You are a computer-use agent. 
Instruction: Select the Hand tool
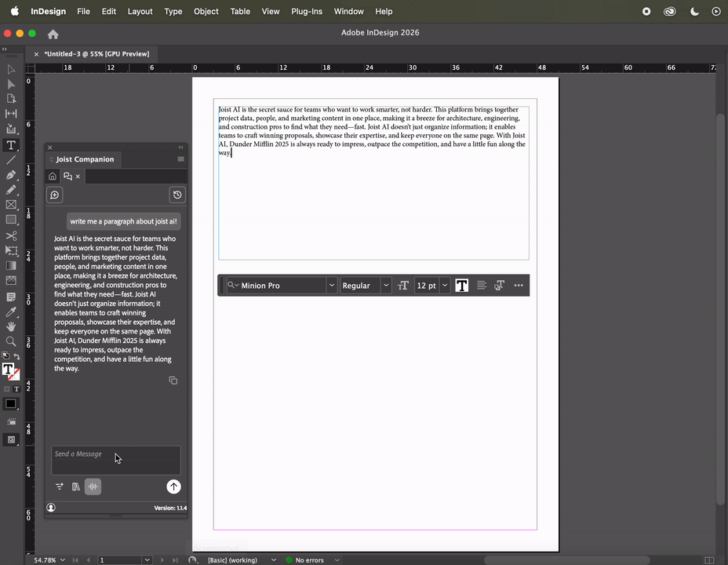[x=11, y=326]
